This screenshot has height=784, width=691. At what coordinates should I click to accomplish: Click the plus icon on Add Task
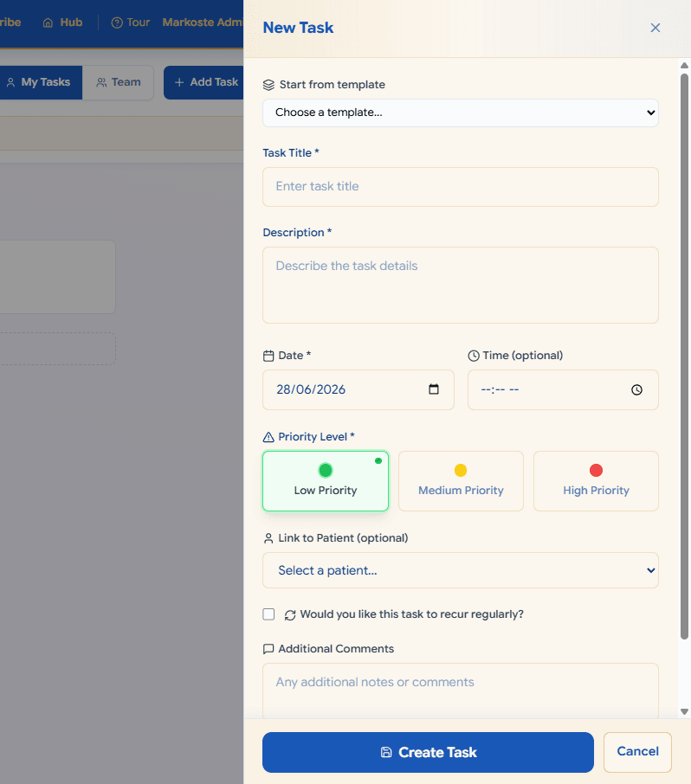[179, 82]
